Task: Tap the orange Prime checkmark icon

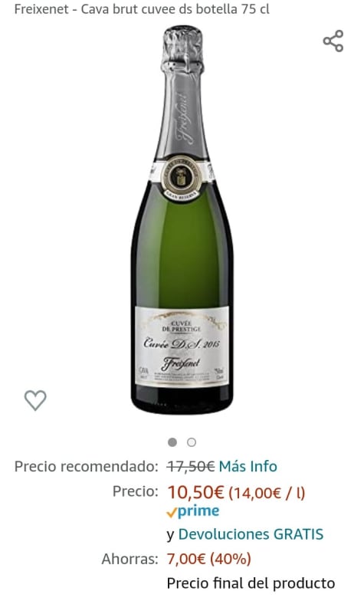Action: coord(172,512)
